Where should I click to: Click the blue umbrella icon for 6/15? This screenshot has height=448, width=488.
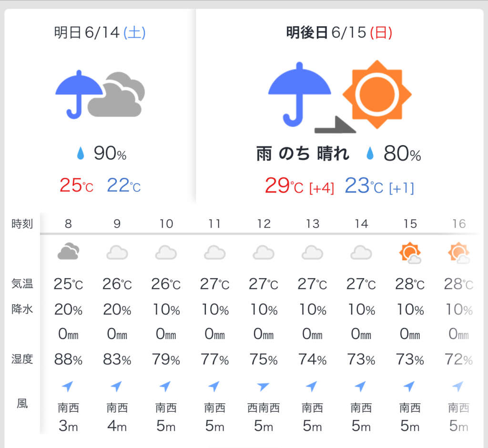point(299,95)
